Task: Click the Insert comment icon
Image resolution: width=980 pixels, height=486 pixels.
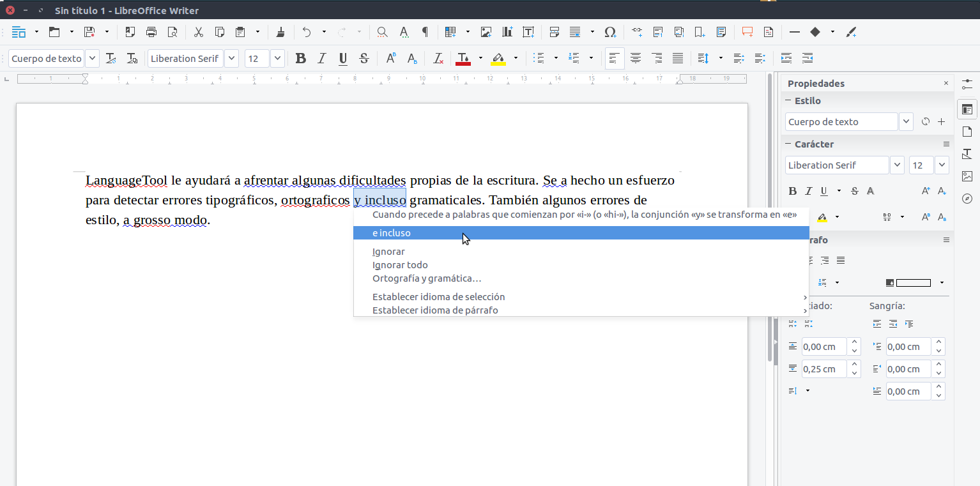Action: point(747,32)
